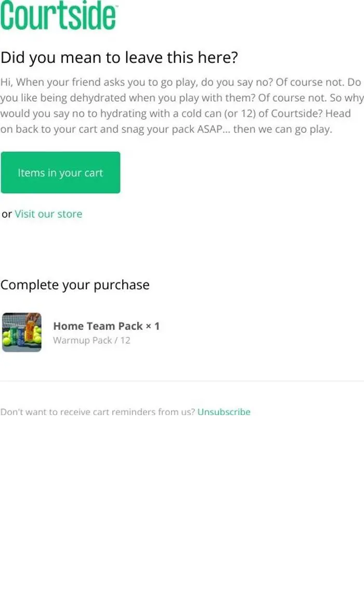This screenshot has height=607, width=364.
Task: Click the Unsubscribe link
Action: pos(224,412)
